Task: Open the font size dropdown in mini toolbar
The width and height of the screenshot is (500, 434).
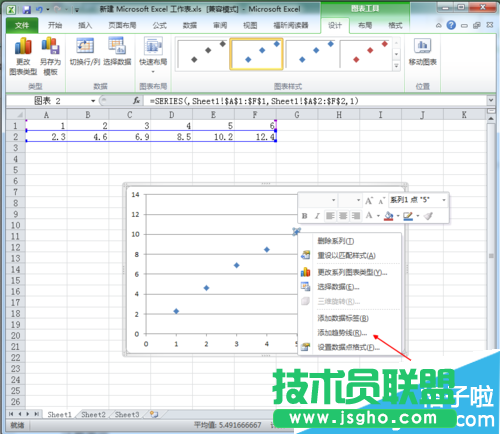Action: click(x=358, y=200)
